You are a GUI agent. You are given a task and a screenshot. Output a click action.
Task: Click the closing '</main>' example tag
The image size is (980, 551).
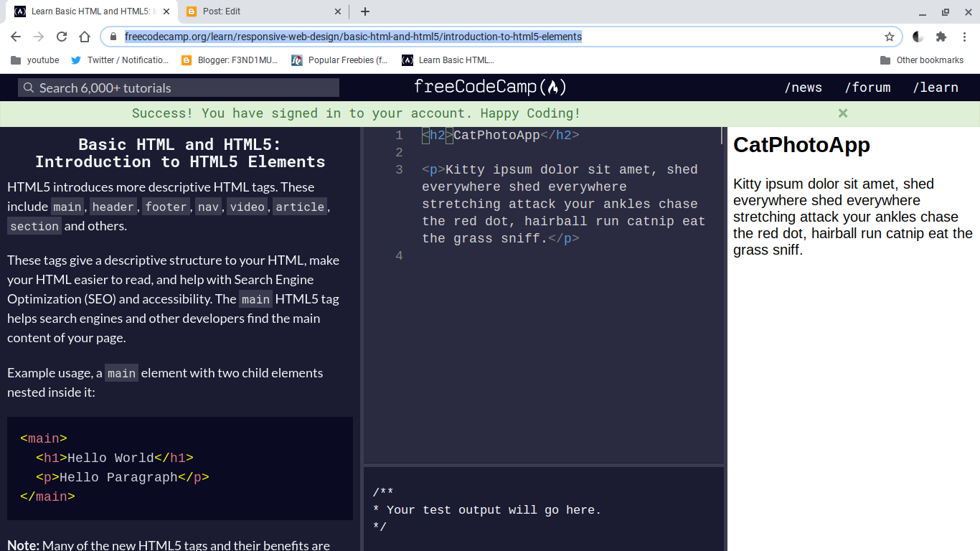click(47, 496)
